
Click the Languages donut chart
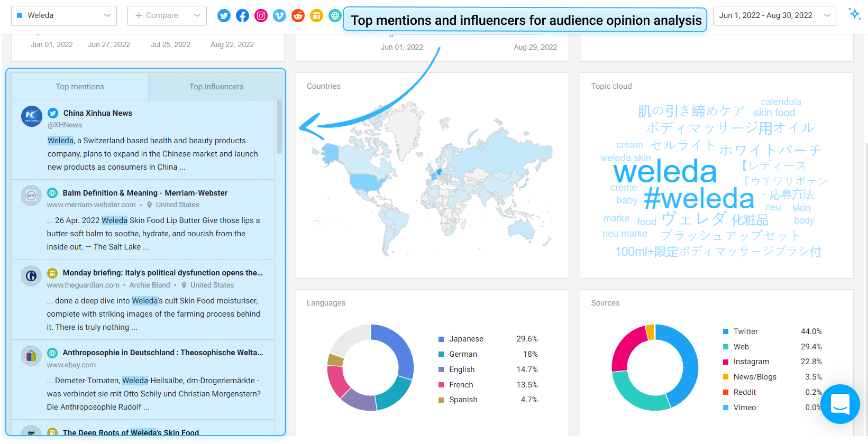click(370, 368)
